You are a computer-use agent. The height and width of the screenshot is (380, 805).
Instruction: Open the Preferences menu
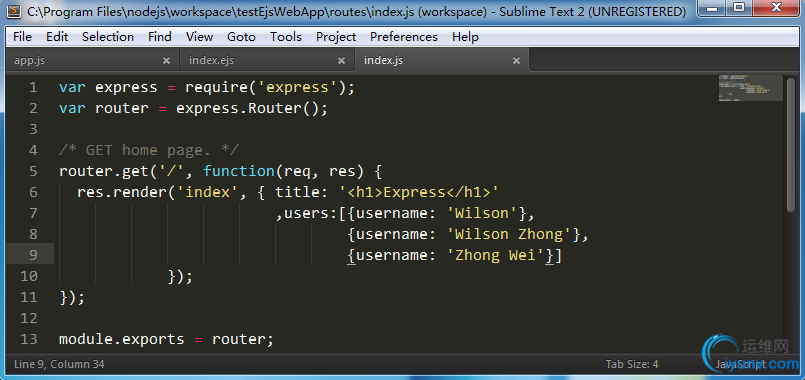pyautogui.click(x=404, y=37)
